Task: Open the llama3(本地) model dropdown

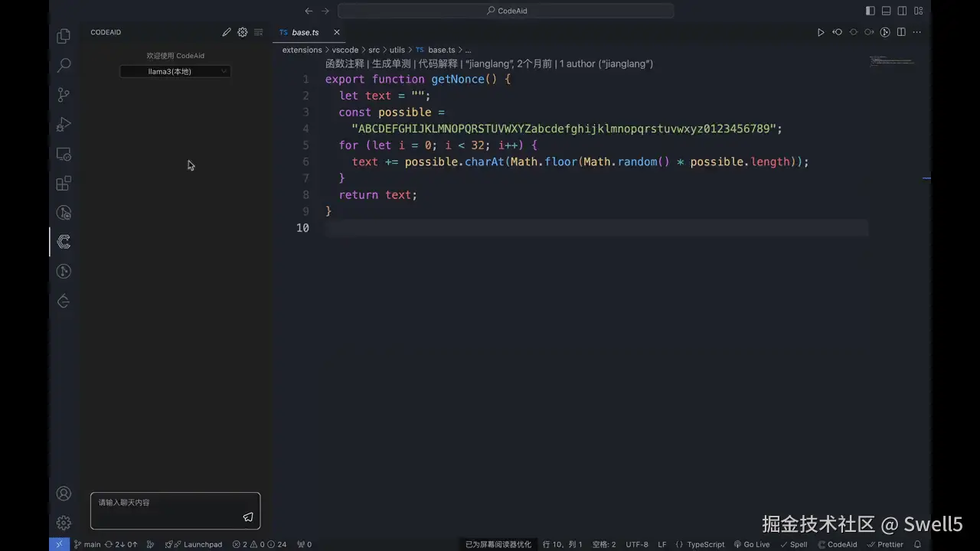Action: (x=175, y=71)
